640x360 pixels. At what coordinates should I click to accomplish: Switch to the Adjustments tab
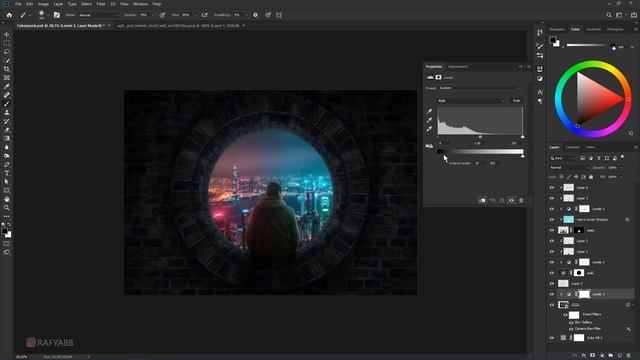pyautogui.click(x=458, y=67)
